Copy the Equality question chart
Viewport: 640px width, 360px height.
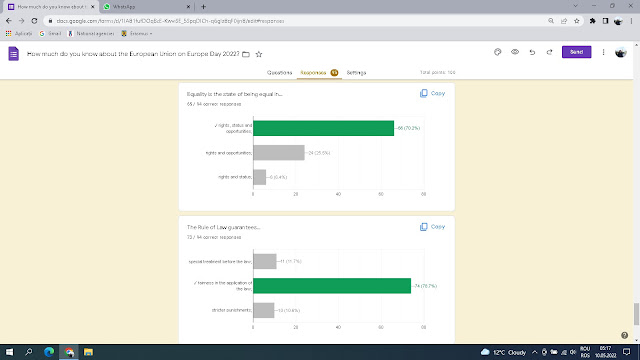click(x=432, y=93)
